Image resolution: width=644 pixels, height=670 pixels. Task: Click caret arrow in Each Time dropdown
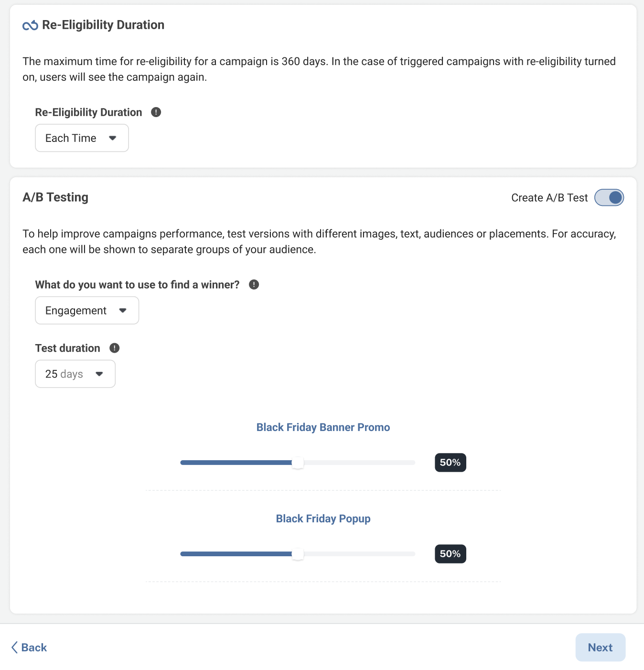[113, 138]
